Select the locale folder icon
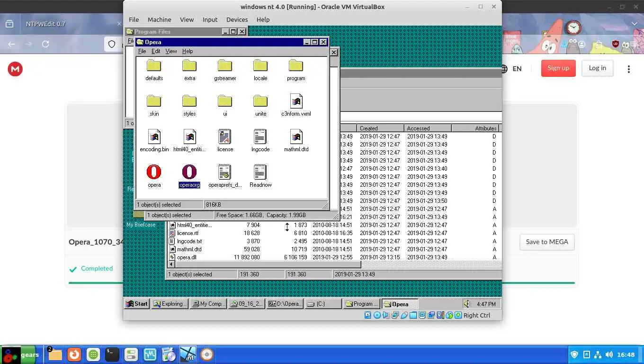644x364 pixels. (x=260, y=66)
